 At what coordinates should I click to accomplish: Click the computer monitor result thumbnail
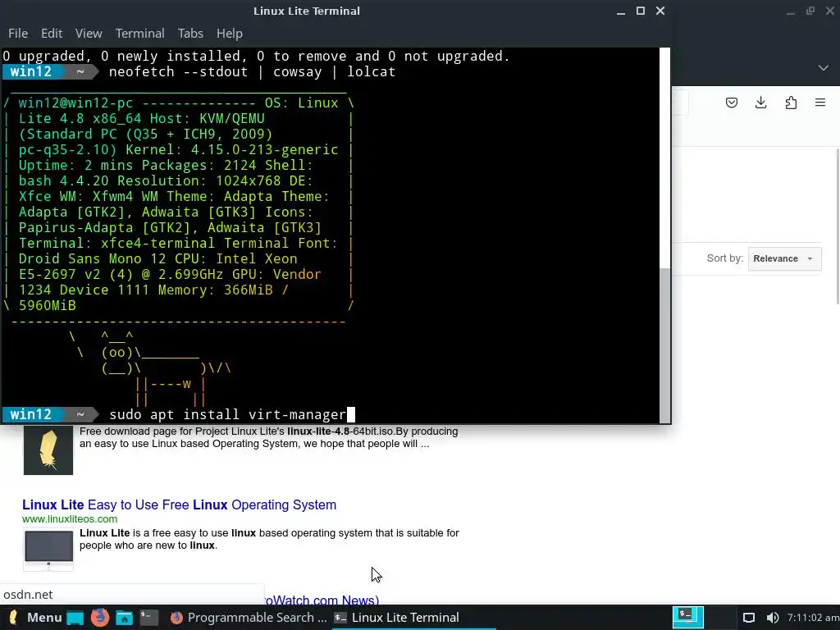48,549
